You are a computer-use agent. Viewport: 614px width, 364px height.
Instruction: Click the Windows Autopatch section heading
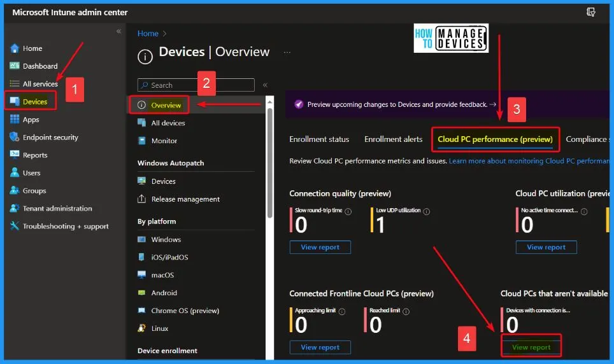[171, 163]
